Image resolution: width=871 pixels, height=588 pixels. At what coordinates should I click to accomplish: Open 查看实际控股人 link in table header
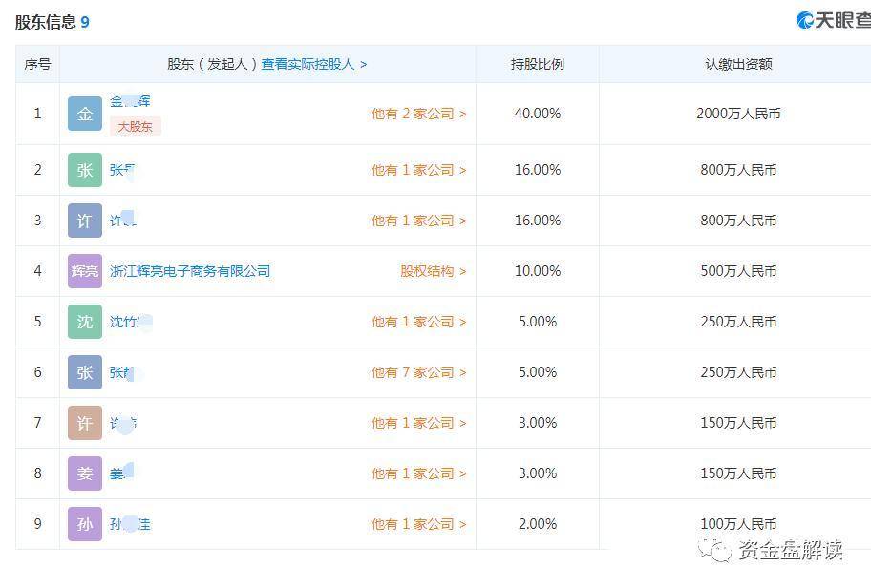314,64
